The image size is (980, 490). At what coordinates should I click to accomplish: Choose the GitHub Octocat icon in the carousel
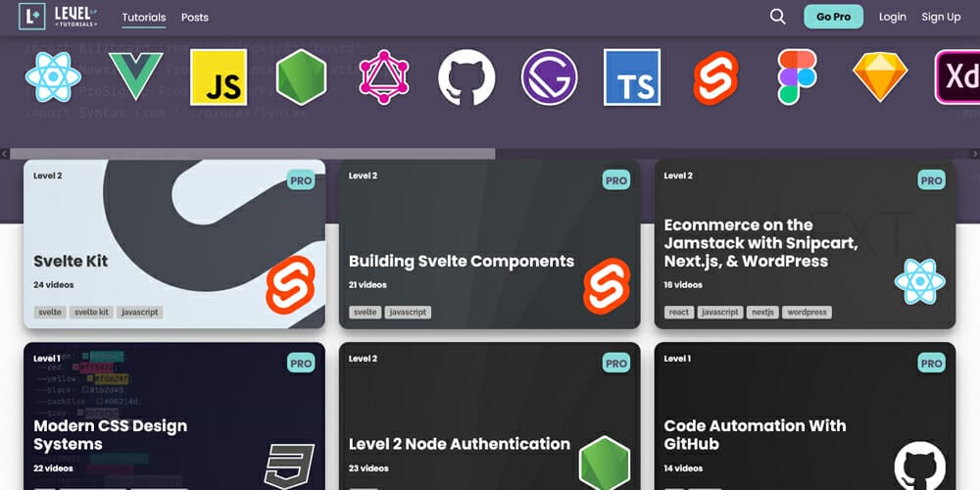pyautogui.click(x=466, y=77)
